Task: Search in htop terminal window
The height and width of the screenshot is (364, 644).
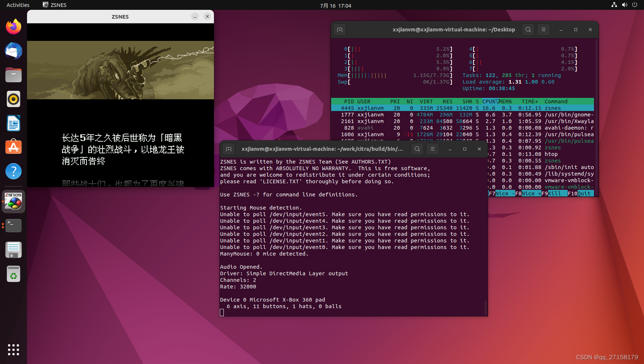Action: pyautogui.click(x=528, y=30)
